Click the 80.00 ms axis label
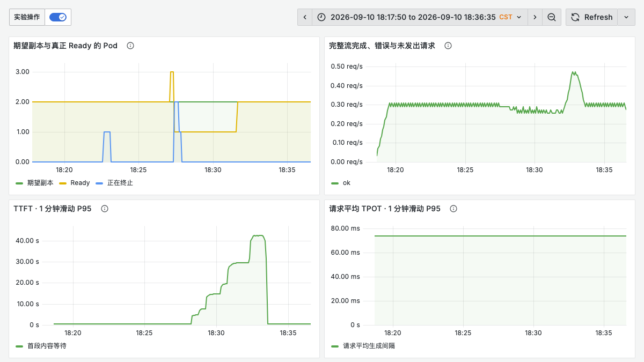The image size is (644, 362). pyautogui.click(x=345, y=228)
